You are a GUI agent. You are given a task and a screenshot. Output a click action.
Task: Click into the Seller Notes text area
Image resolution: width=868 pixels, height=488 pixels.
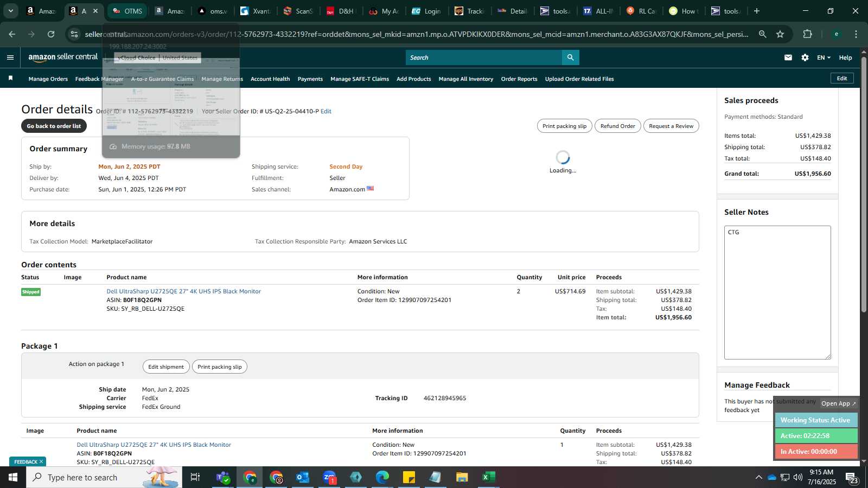coord(777,292)
